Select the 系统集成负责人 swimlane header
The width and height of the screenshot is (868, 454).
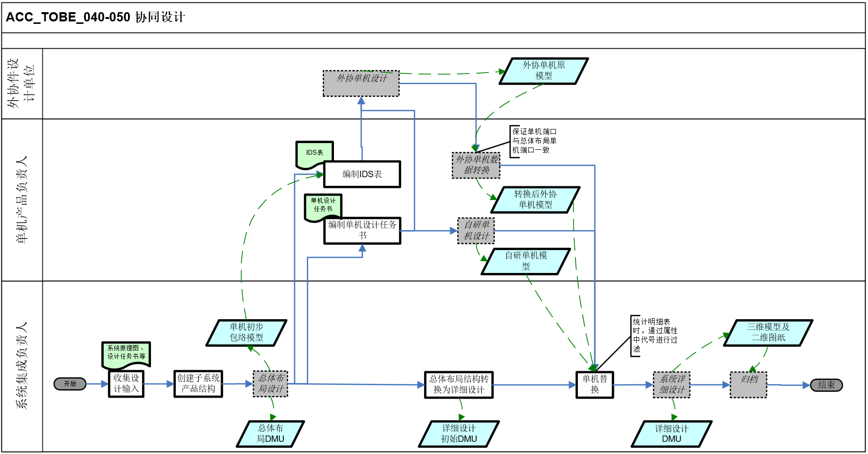[22, 366]
